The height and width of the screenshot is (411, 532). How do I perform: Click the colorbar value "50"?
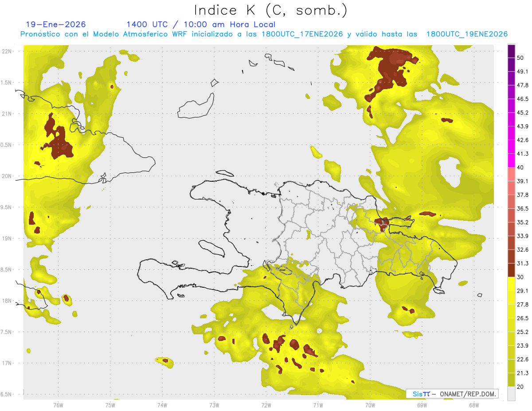click(x=520, y=58)
